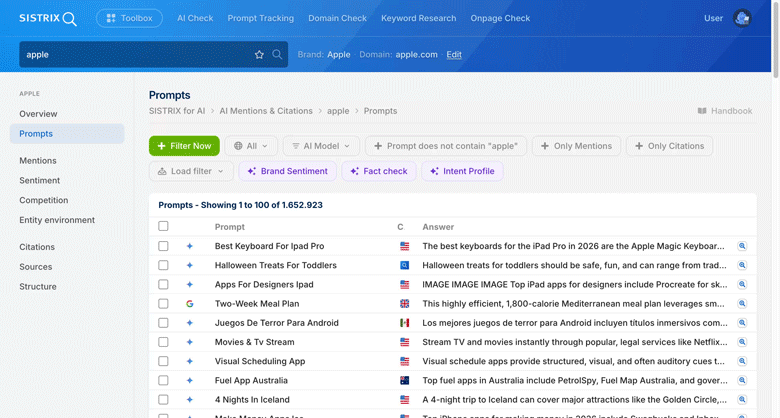Click the blue search icon on Halloween Treats row
This screenshot has height=418, width=780.
(404, 265)
